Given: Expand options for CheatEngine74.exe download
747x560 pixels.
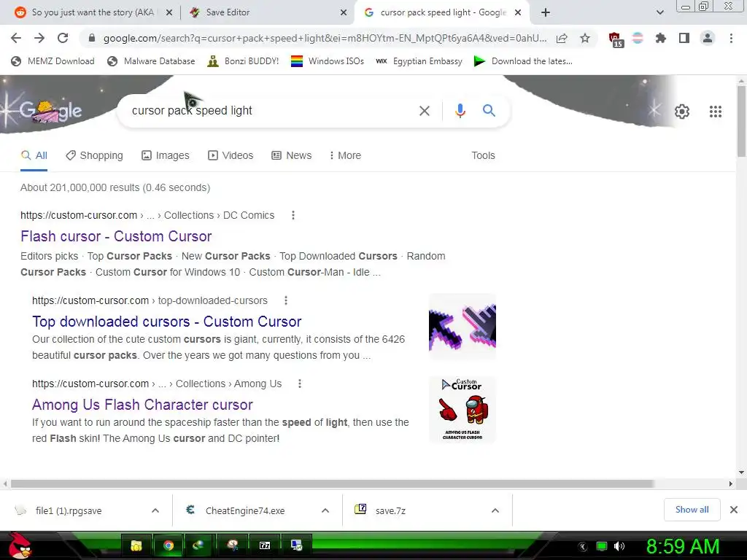Looking at the screenshot, I should pyautogui.click(x=325, y=510).
